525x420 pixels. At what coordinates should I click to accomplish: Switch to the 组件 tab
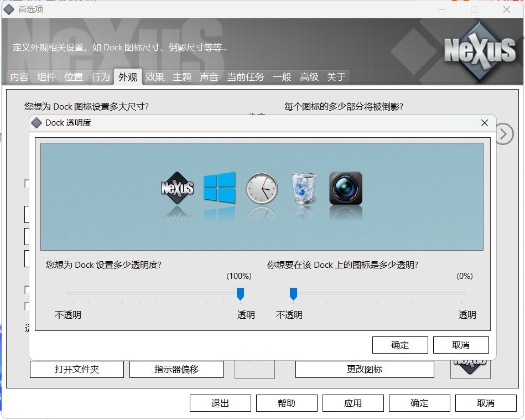click(x=46, y=77)
